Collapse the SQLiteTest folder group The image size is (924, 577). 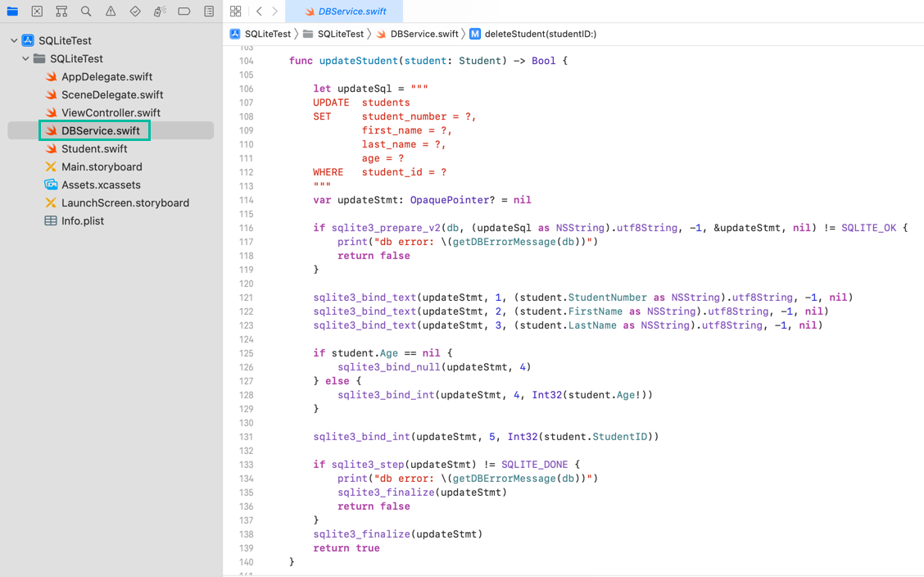[x=25, y=59]
